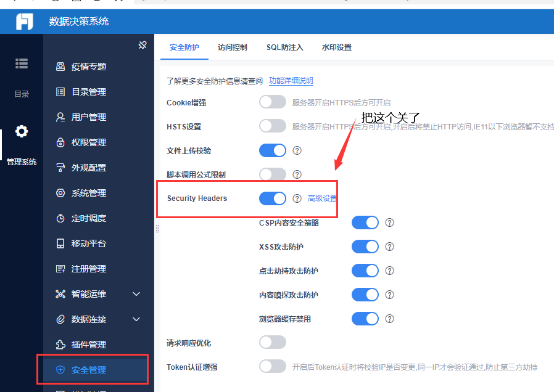Open 高级设置 for Security Headers

click(x=322, y=198)
